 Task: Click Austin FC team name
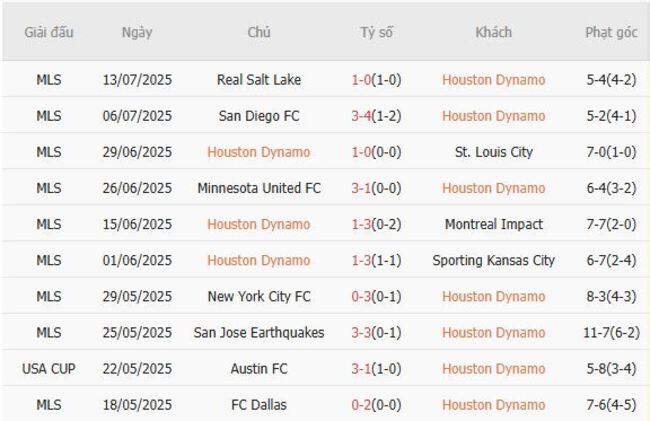259,368
